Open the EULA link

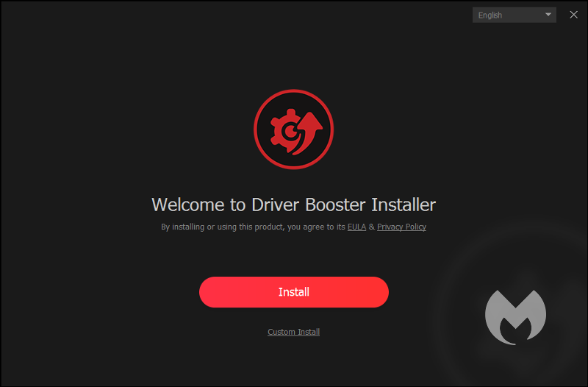coord(356,227)
